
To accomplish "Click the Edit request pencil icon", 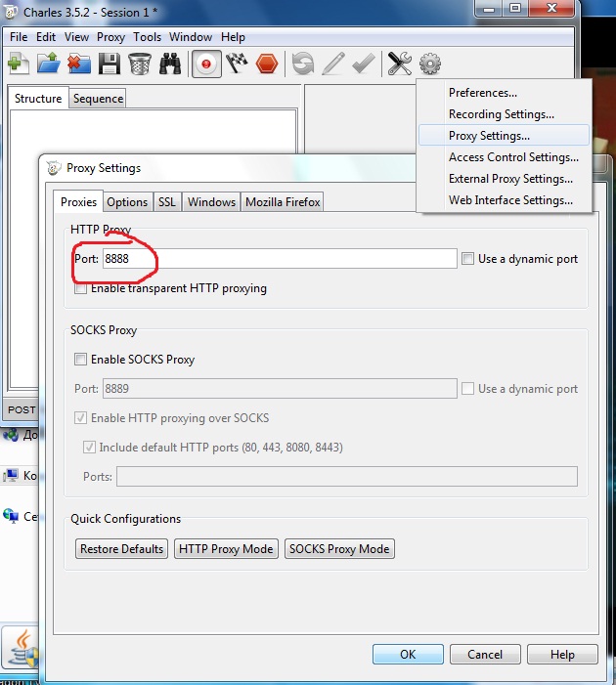I will tap(333, 64).
